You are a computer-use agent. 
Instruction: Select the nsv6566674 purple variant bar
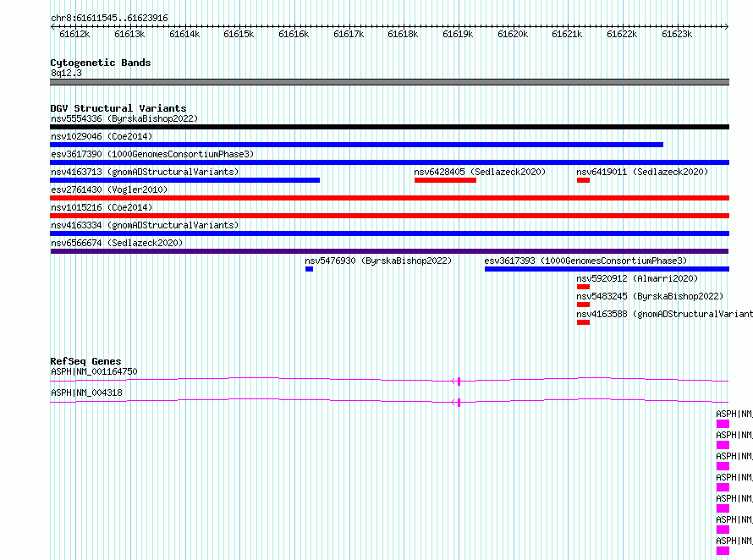tap(389, 251)
